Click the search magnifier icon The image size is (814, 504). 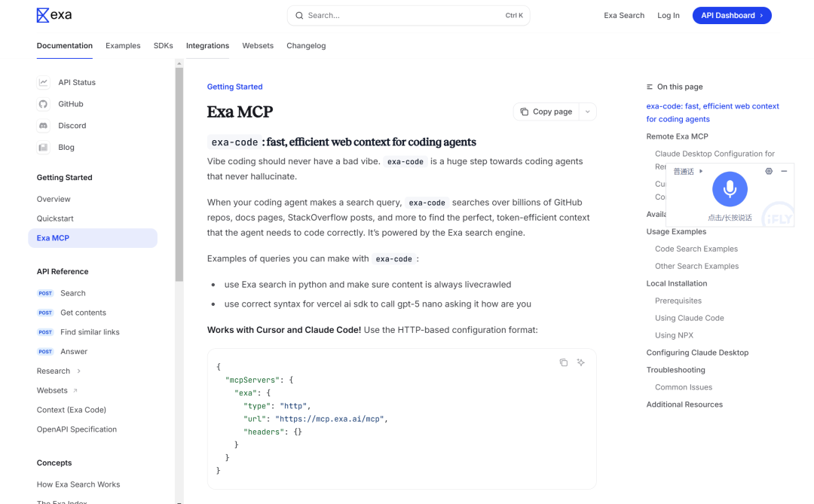tap(299, 16)
